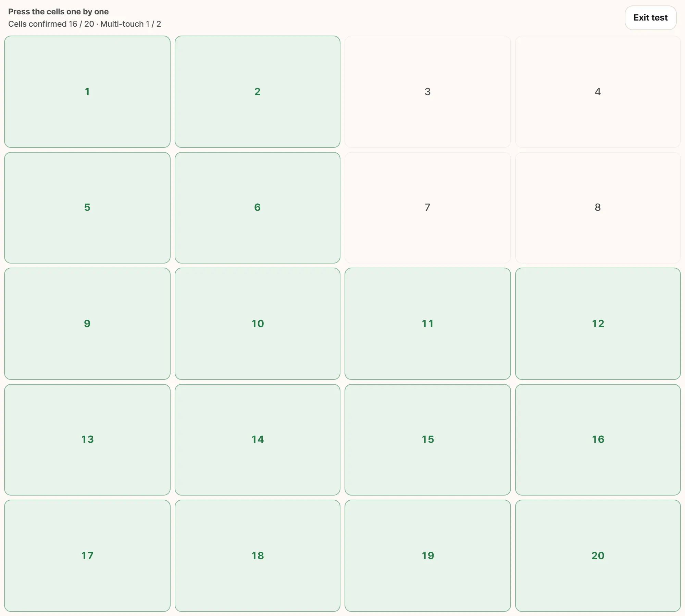Activate cell 17 in bottom row

87,556
